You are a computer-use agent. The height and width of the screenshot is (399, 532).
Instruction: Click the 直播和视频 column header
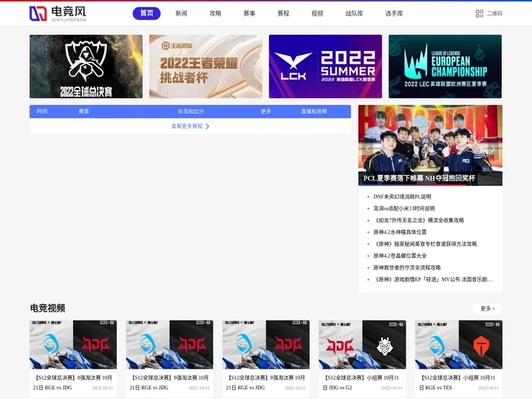click(x=314, y=112)
